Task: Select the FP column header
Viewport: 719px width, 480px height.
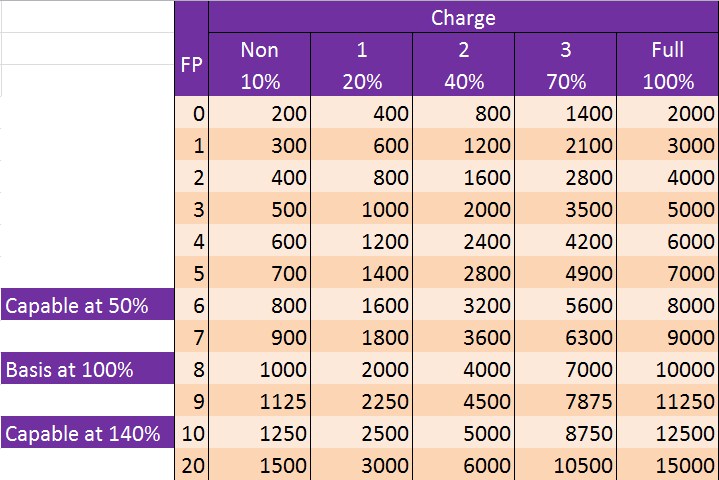Action: [191, 65]
